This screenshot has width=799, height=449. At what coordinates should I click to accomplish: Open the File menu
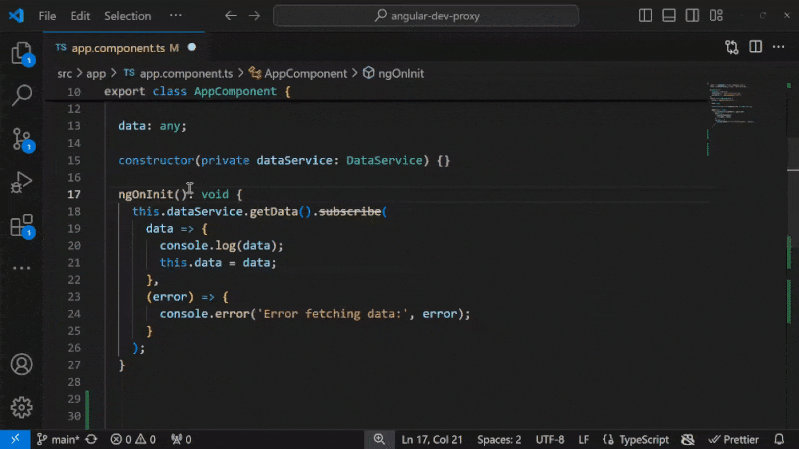tap(47, 16)
